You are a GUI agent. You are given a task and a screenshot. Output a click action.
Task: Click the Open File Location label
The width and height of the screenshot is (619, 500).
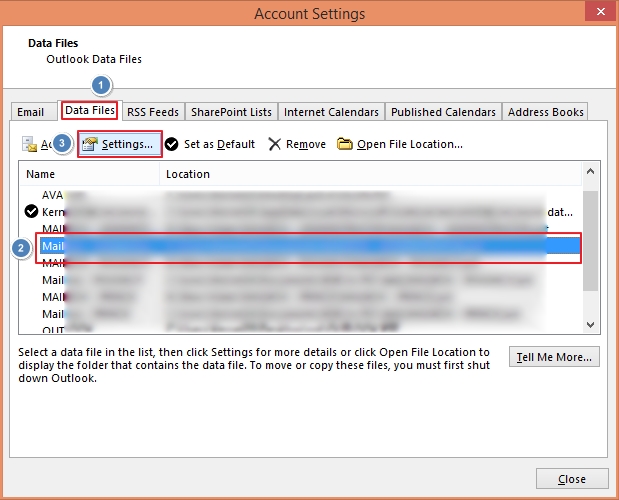tap(410, 144)
